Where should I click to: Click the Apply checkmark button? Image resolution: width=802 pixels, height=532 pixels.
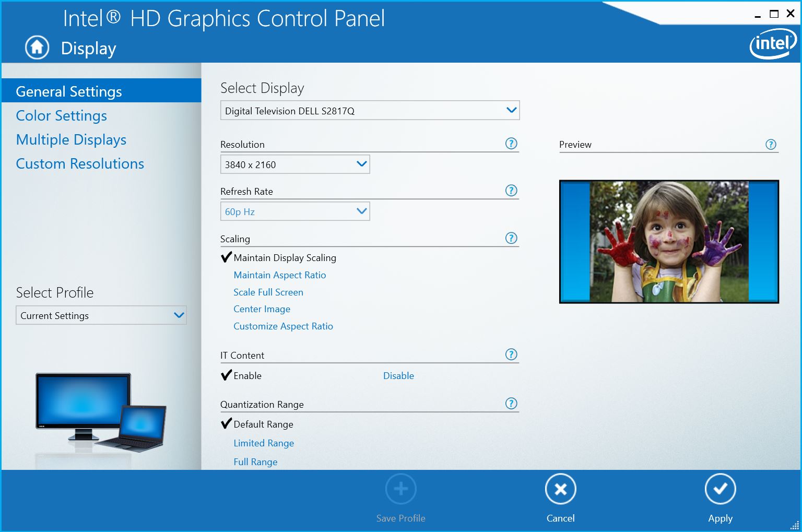(x=720, y=489)
